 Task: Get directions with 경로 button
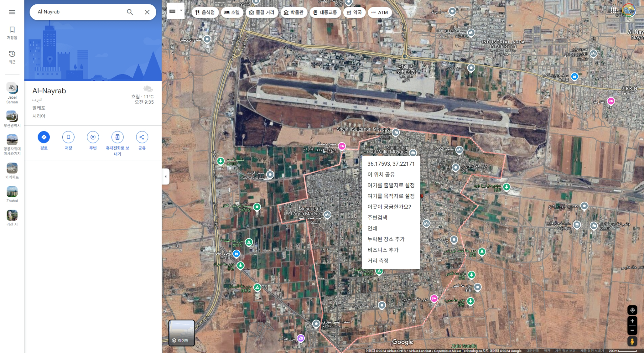click(x=44, y=140)
